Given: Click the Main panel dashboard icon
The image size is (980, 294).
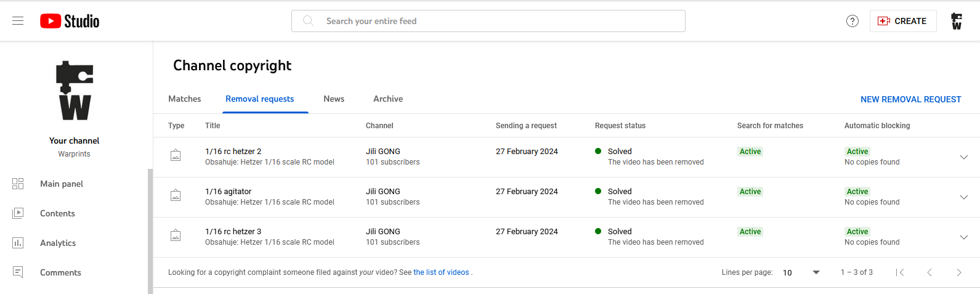Looking at the screenshot, I should (x=18, y=184).
